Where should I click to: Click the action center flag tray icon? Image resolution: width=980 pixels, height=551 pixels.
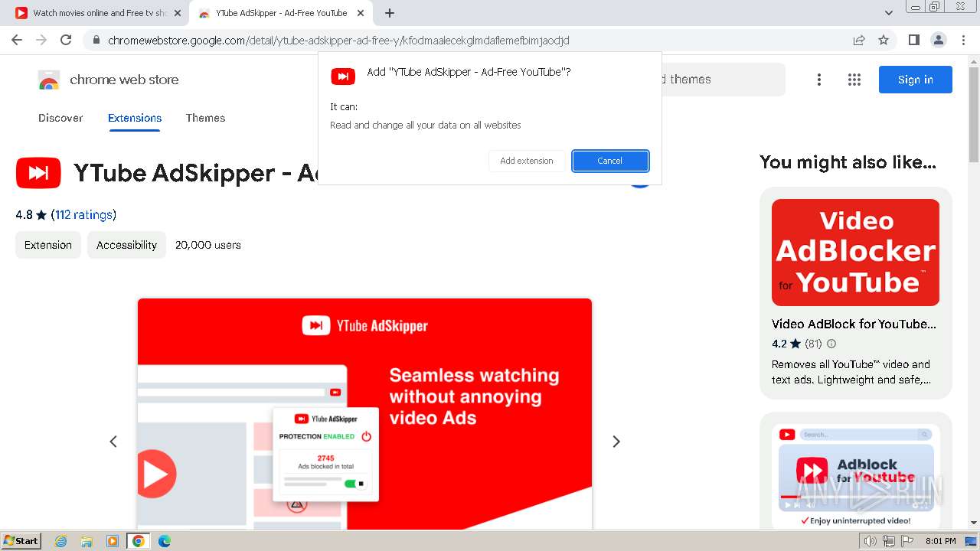[x=906, y=541]
